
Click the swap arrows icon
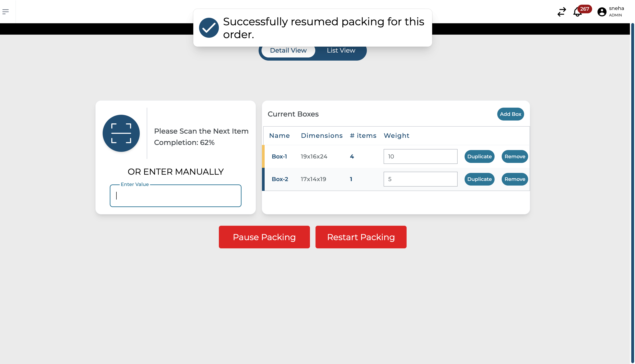click(x=561, y=12)
